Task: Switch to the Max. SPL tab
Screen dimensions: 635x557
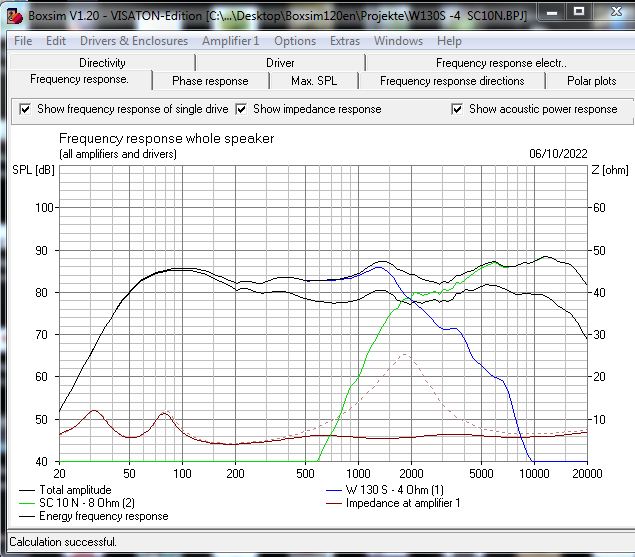Action: tap(314, 81)
